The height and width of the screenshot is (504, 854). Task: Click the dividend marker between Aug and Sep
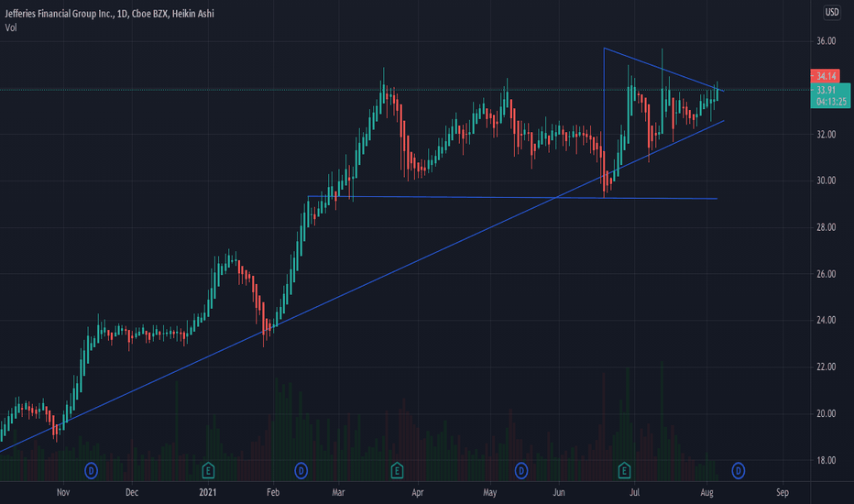(x=738, y=470)
